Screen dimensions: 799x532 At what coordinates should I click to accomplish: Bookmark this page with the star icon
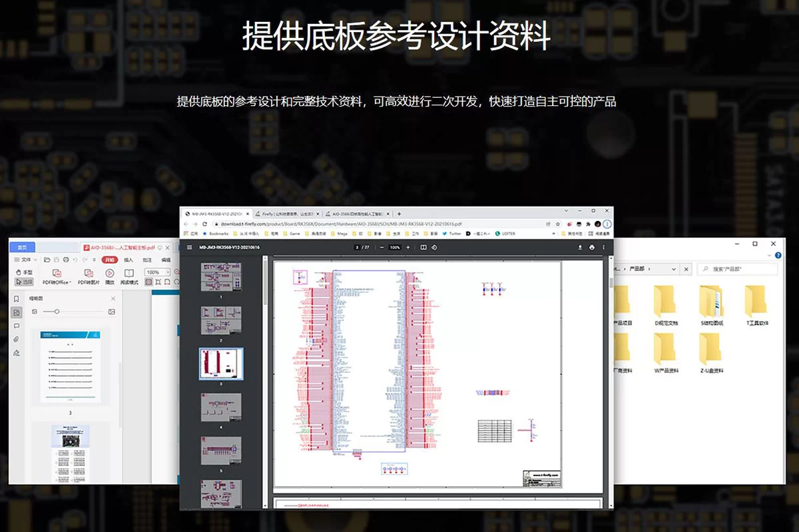tap(558, 224)
